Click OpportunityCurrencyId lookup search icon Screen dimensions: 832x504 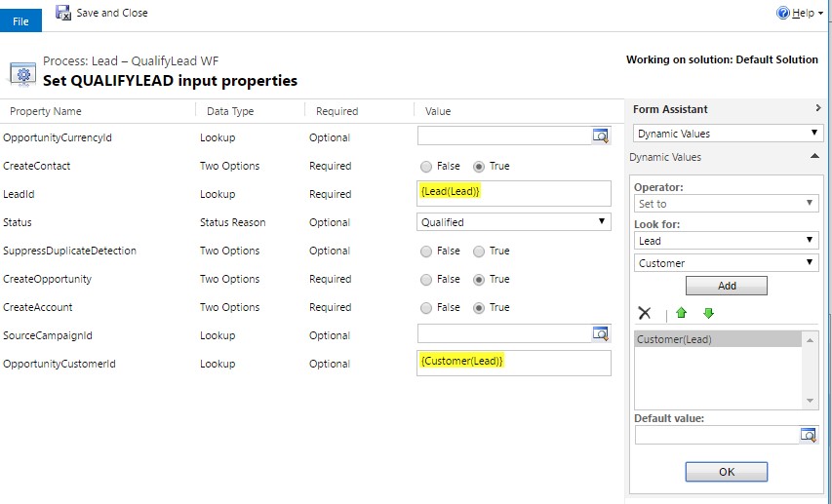(x=601, y=136)
